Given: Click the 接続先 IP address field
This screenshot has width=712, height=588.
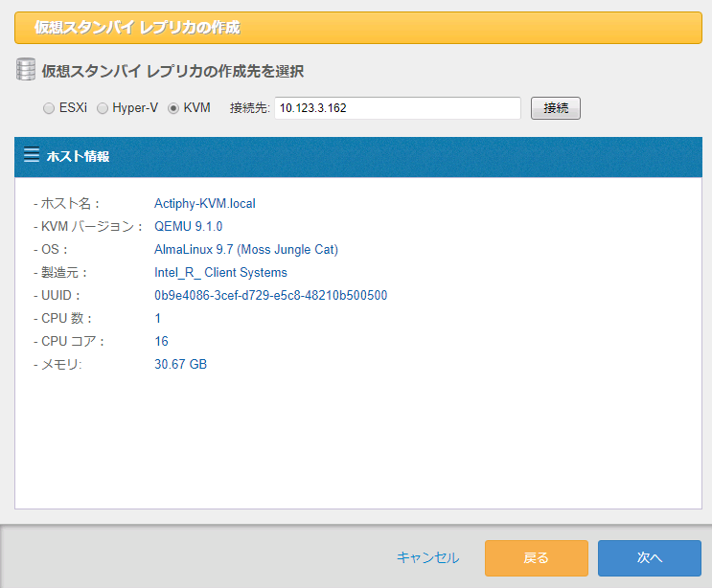Looking at the screenshot, I should point(397,108).
